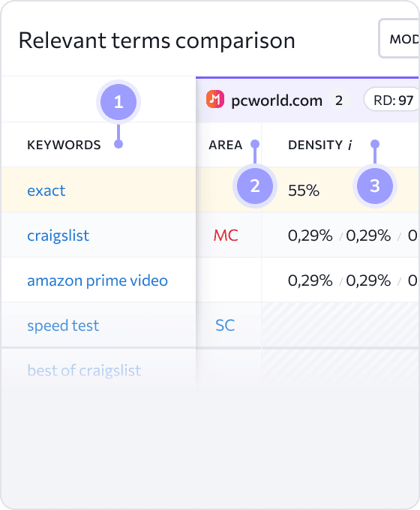The image size is (420, 510).
Task: Open the 'best of craigslist' keyword
Action: [x=84, y=370]
